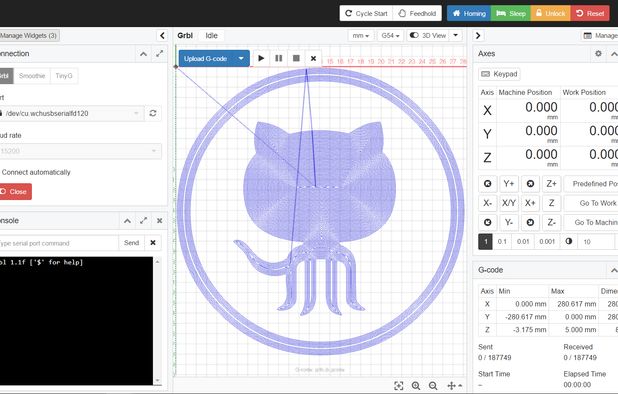Image resolution: width=618 pixels, height=394 pixels.
Task: Collapse the right sidebar chevron
Action: [478, 35]
